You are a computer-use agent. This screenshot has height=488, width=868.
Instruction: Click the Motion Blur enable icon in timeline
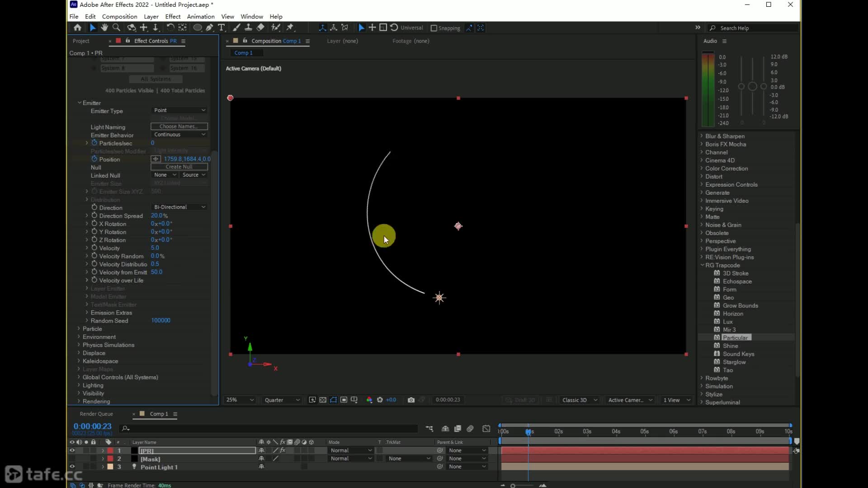click(470, 428)
